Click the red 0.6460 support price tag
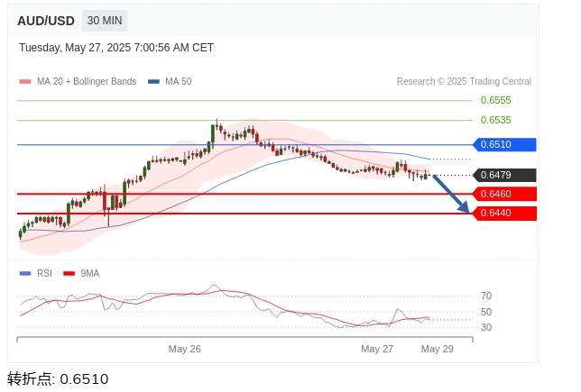Viewport: 581px width, 392px height. [x=504, y=194]
